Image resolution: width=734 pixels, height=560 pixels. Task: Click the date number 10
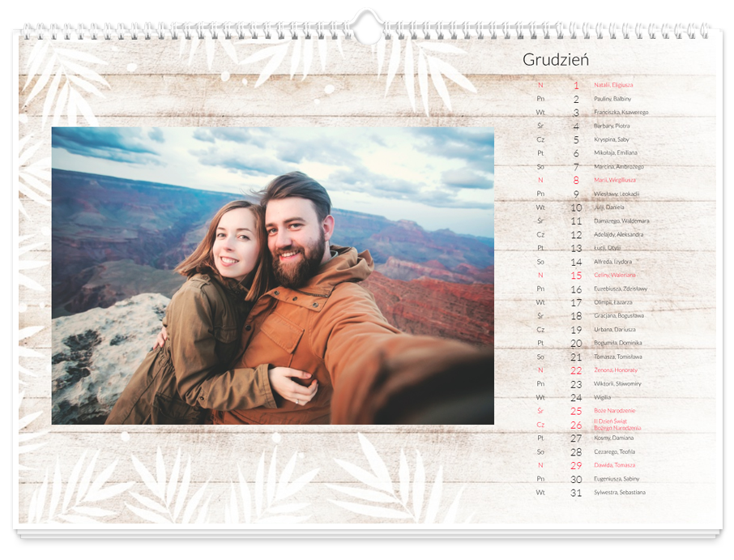(x=576, y=207)
